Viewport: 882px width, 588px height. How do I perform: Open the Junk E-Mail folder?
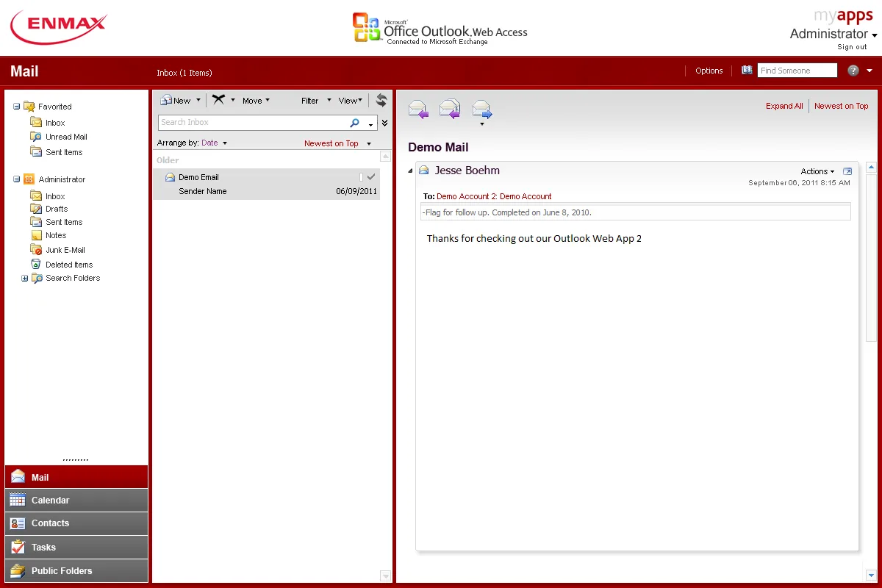tap(58, 250)
